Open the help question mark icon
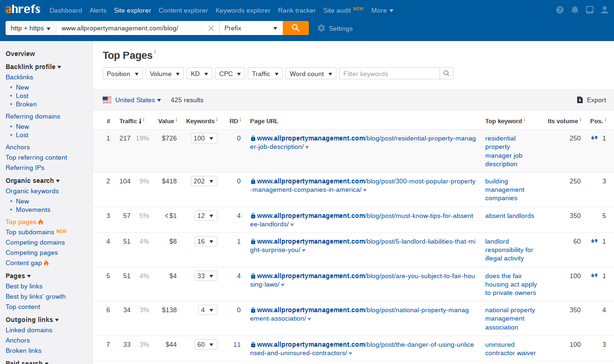 click(560, 10)
